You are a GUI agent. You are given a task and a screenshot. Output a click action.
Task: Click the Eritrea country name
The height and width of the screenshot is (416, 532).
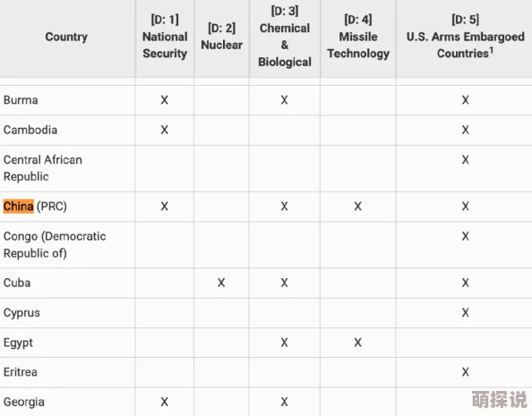point(21,372)
